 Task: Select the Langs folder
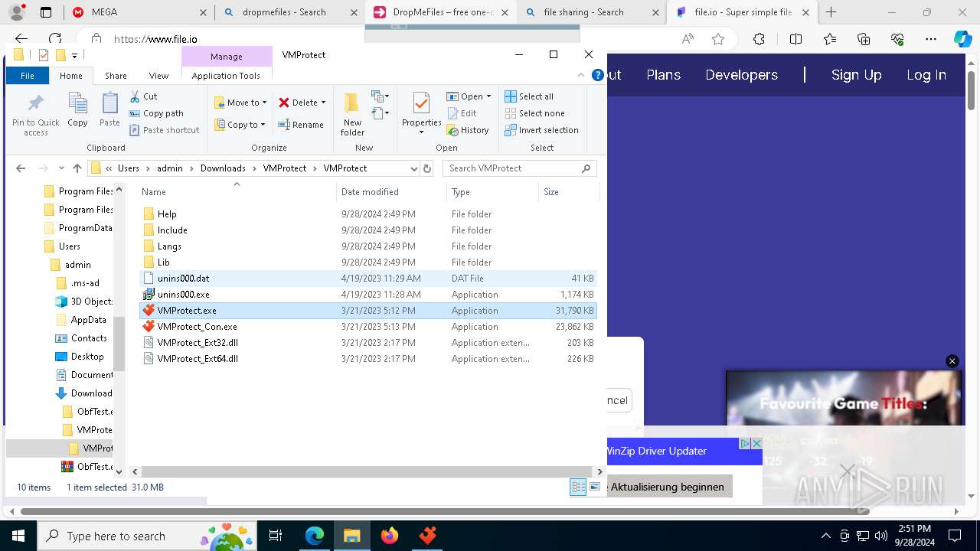click(367, 246)
